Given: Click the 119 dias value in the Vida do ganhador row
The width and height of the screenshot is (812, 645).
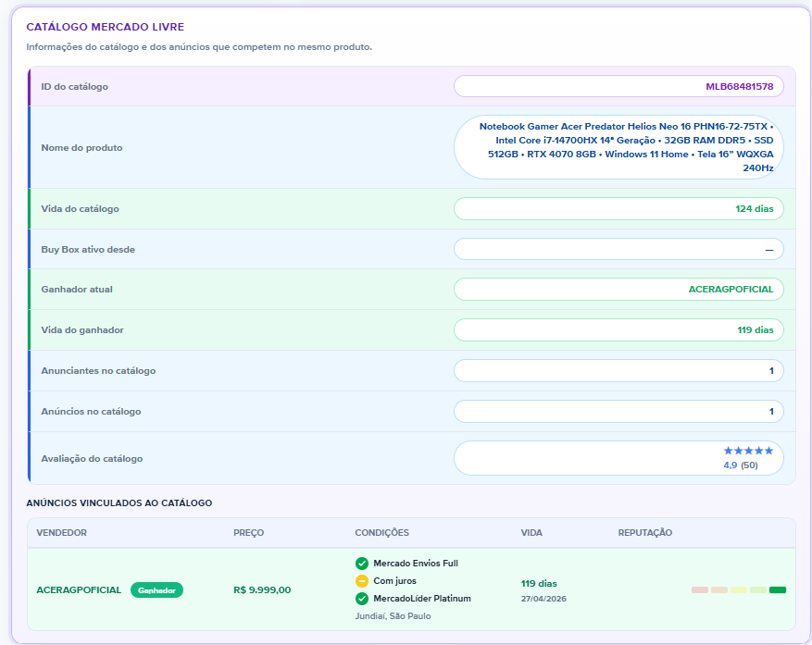Looking at the screenshot, I should [755, 329].
